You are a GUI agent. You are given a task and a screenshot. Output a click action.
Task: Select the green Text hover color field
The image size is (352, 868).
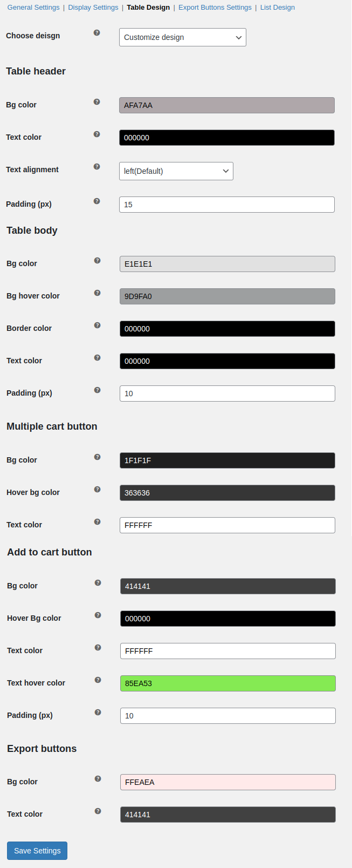(x=227, y=683)
